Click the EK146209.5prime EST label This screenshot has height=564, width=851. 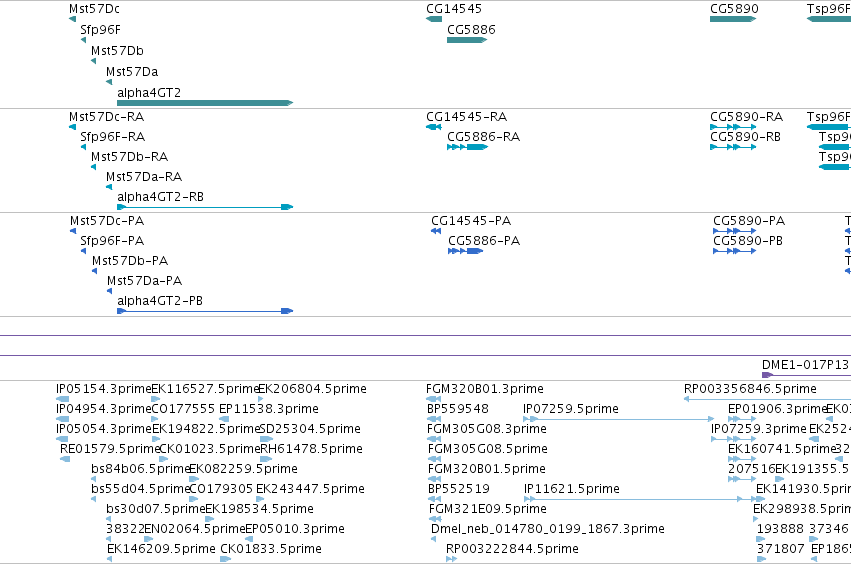coord(161,549)
